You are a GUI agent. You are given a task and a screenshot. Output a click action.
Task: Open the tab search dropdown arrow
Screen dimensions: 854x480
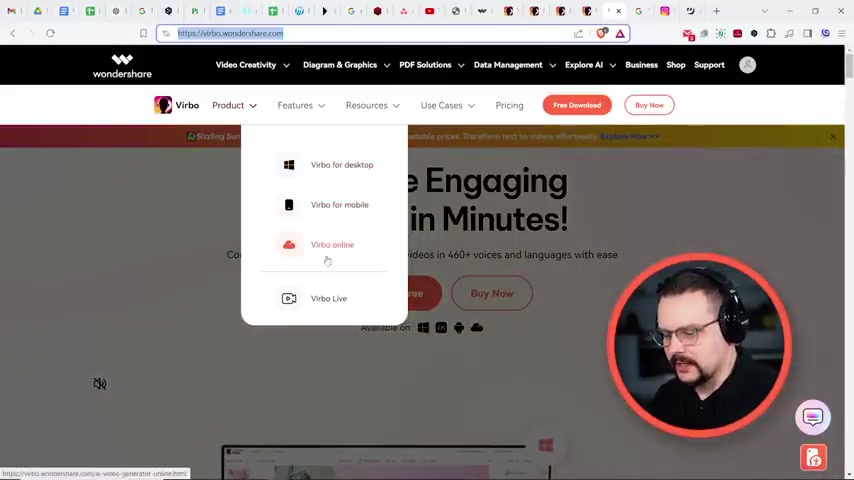click(764, 11)
